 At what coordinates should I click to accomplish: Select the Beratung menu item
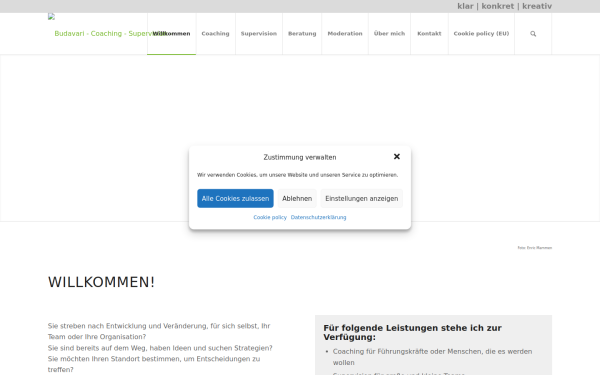tap(302, 34)
